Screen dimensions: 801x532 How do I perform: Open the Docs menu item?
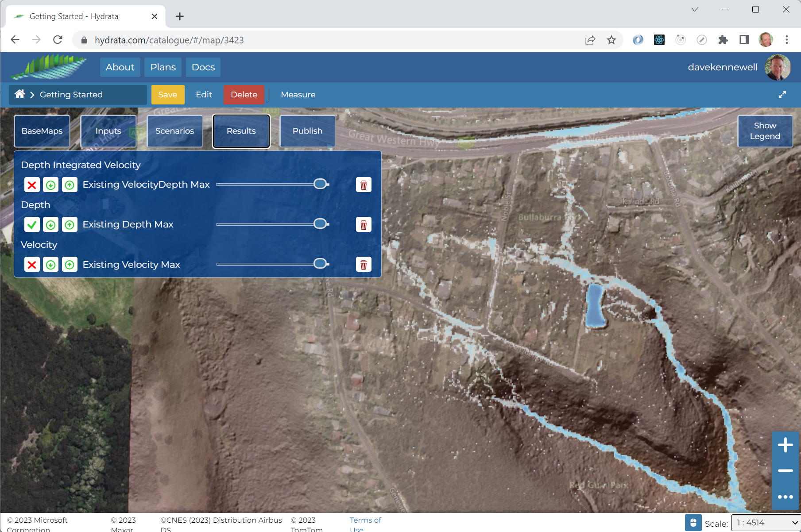(203, 67)
